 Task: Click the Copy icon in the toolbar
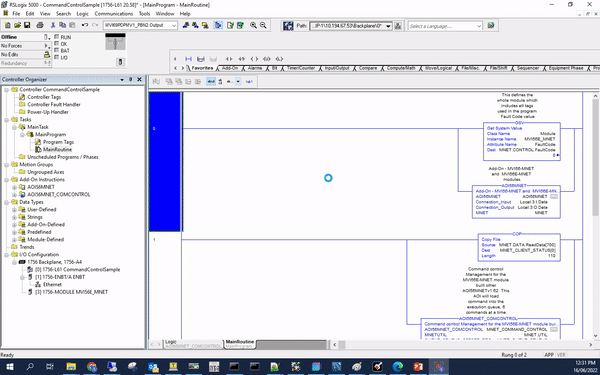[62, 25]
